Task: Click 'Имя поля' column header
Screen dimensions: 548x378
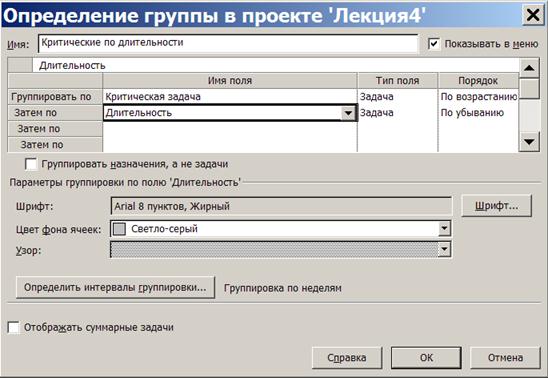Action: pos(230,81)
